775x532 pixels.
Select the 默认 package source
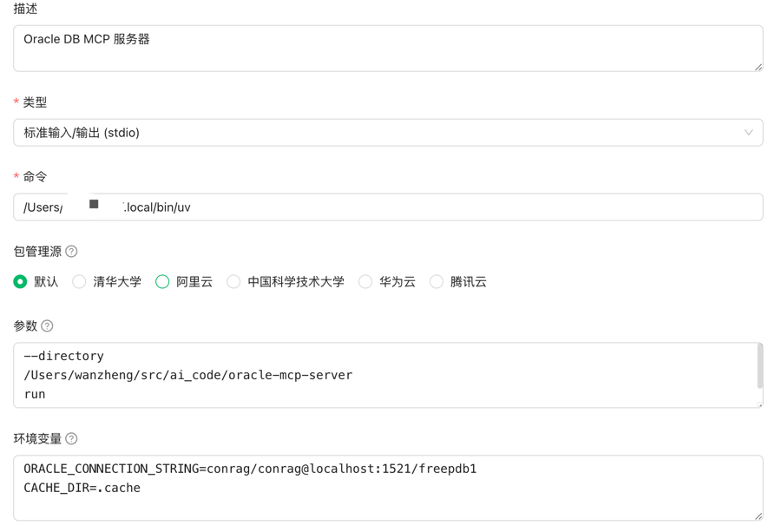pyautogui.click(x=20, y=282)
